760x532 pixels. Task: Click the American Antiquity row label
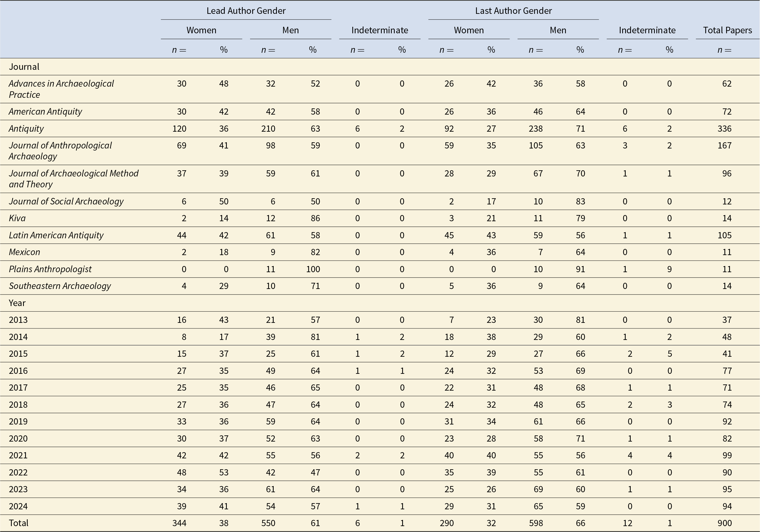coord(45,112)
